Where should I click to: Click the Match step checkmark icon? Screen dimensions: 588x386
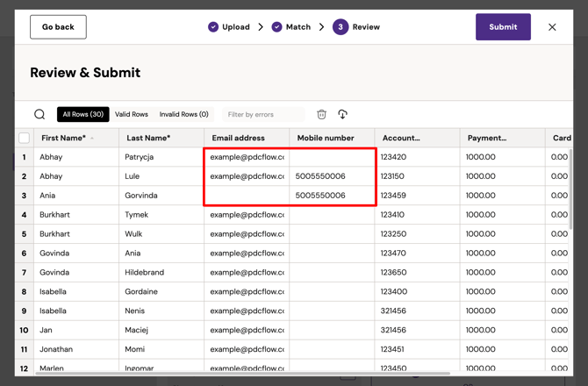point(276,27)
